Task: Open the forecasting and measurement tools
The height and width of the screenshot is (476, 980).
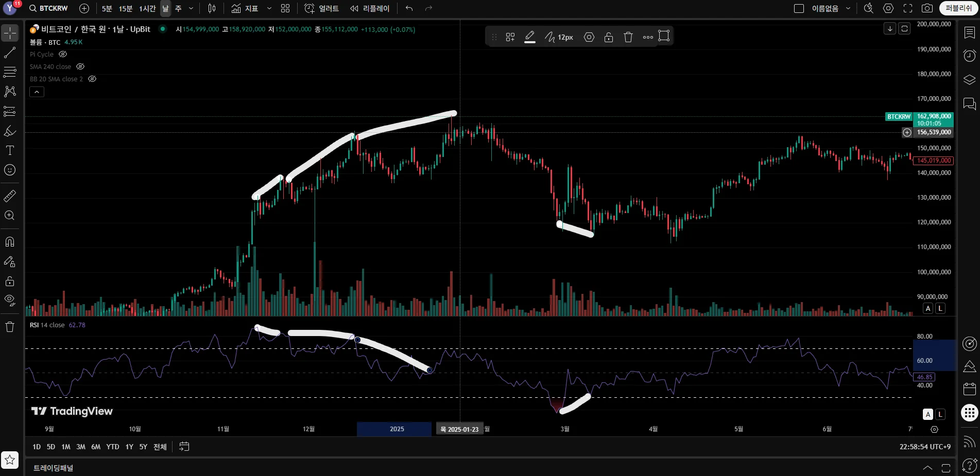Action: 10,111
